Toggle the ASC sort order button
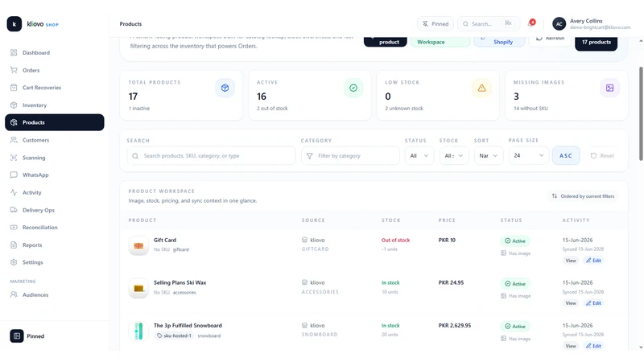The height and width of the screenshot is (362, 644). [566, 155]
